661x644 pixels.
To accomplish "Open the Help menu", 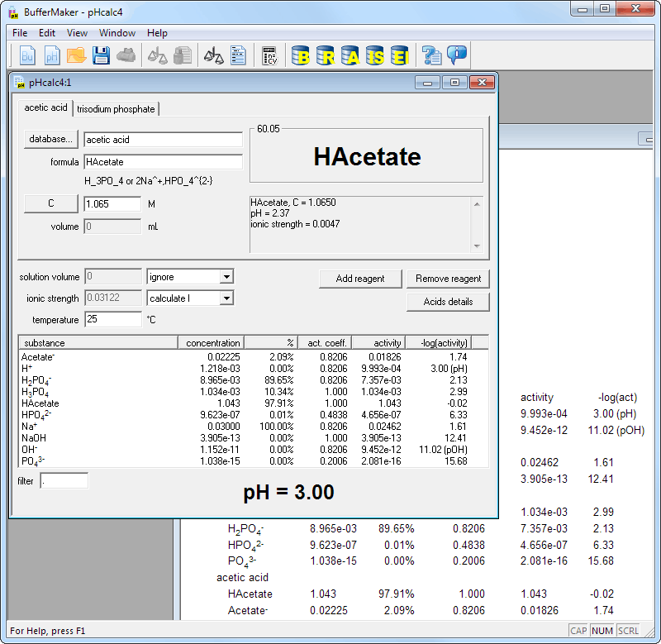I will click(157, 33).
